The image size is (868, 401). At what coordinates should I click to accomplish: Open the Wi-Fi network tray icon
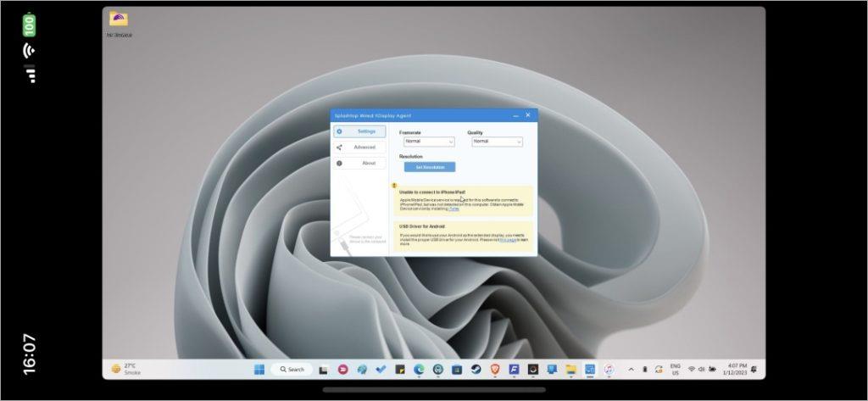coord(692,370)
